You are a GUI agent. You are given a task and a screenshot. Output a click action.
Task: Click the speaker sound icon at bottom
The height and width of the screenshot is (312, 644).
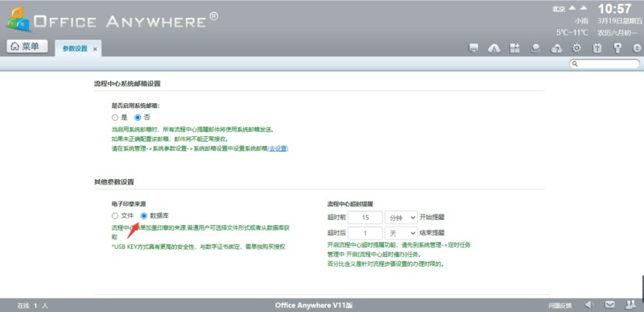(589, 305)
